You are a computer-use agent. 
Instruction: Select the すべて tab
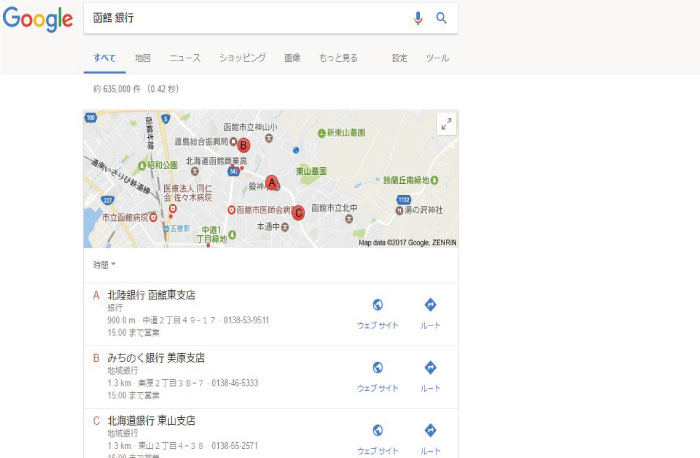104,58
